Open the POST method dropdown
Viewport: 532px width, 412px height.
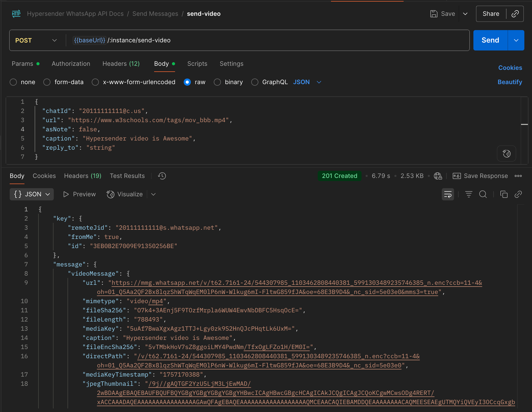[36, 40]
